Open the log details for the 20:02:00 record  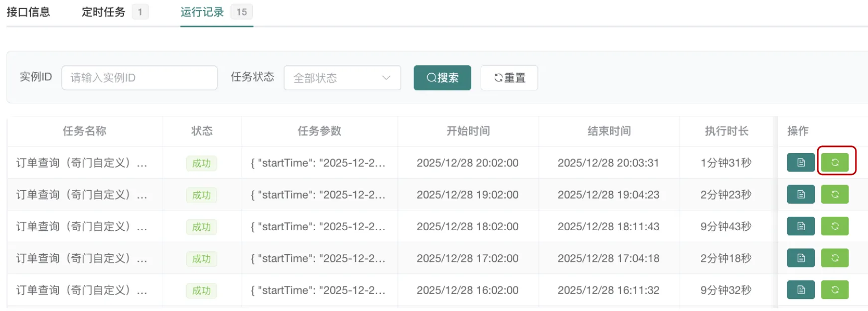(x=801, y=163)
